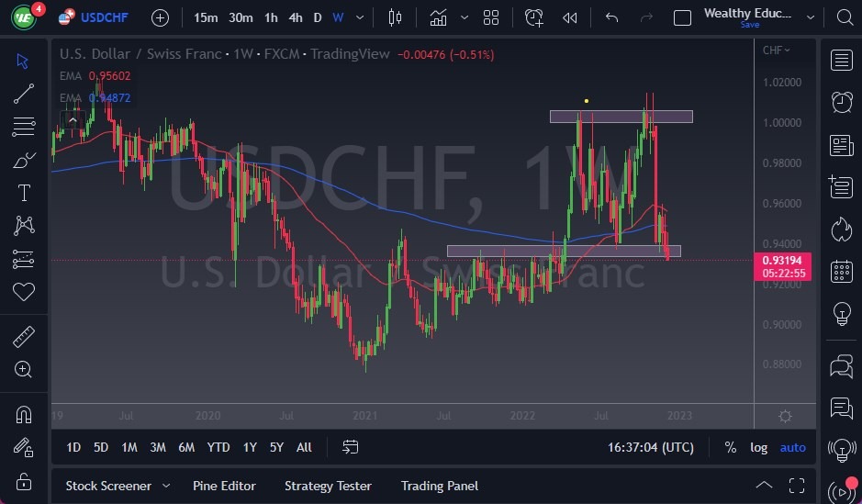Open the private chat panel

click(x=841, y=409)
